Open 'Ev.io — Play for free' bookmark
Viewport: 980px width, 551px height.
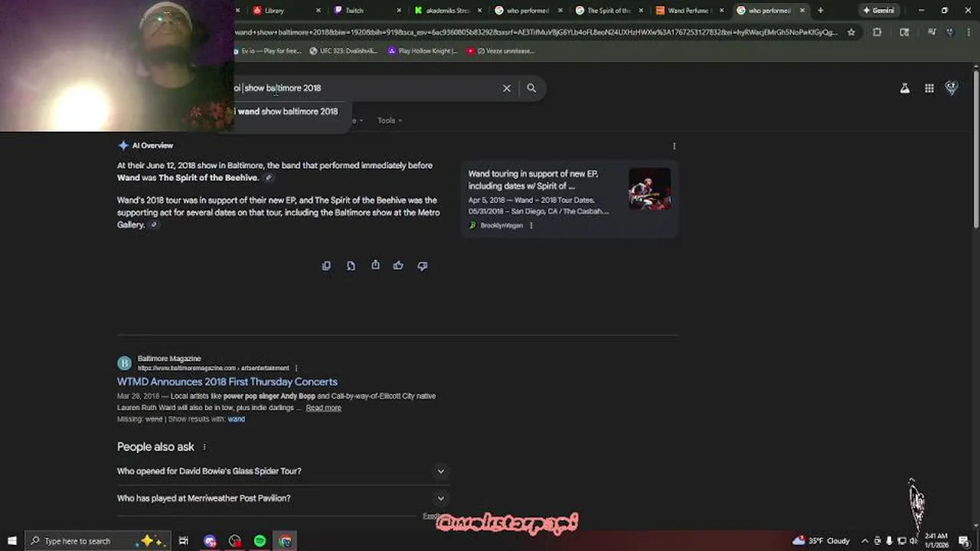click(x=266, y=51)
